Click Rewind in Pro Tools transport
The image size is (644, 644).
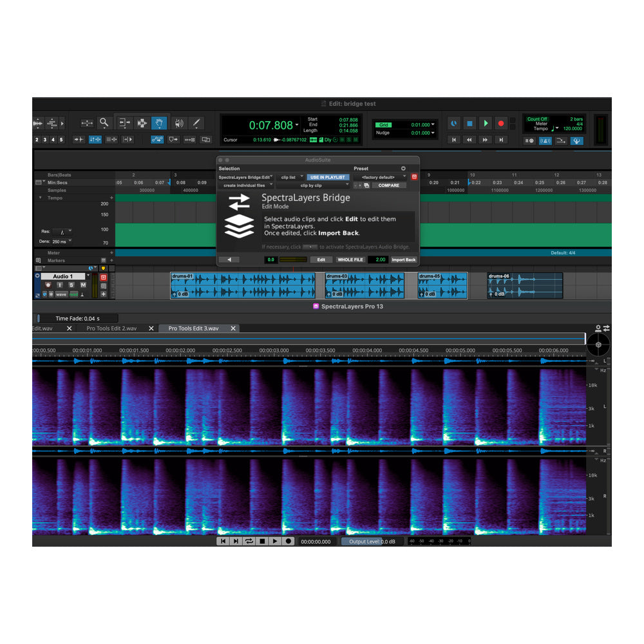(469, 140)
